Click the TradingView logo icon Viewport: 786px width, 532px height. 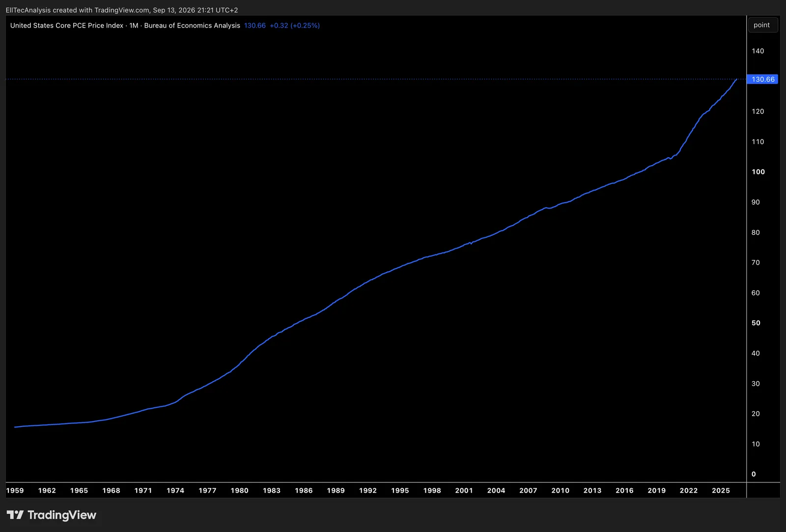(x=15, y=515)
